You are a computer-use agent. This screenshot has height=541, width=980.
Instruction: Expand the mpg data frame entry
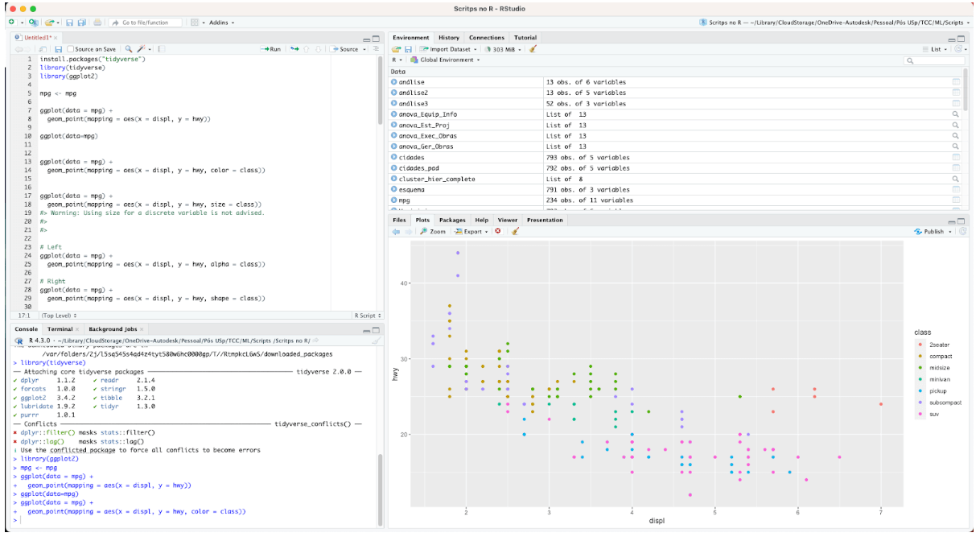coord(394,200)
